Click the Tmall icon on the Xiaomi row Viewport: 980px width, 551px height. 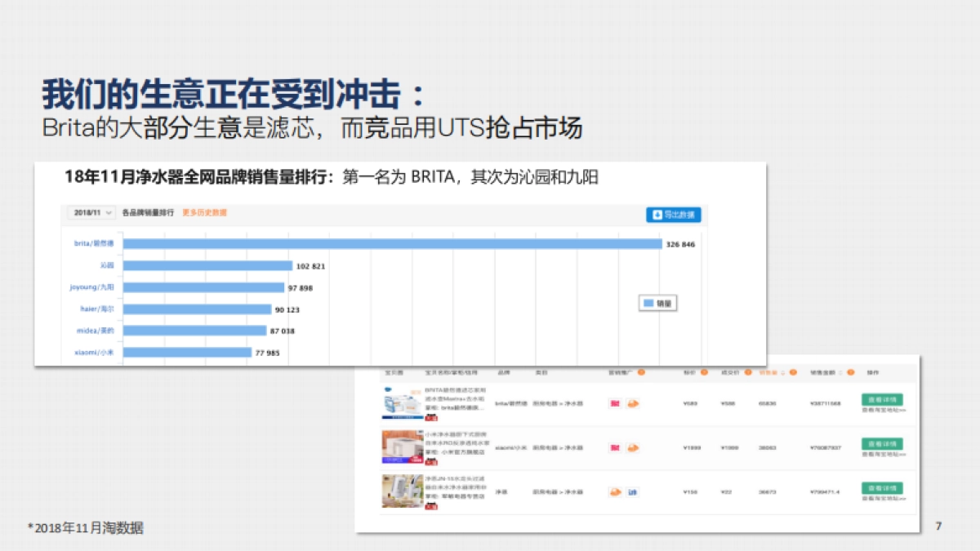[x=614, y=447]
